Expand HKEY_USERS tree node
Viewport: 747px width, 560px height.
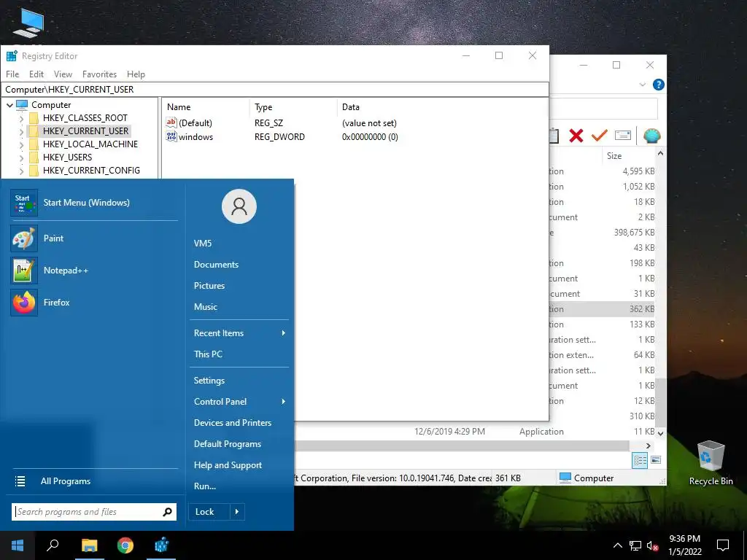pos(21,157)
